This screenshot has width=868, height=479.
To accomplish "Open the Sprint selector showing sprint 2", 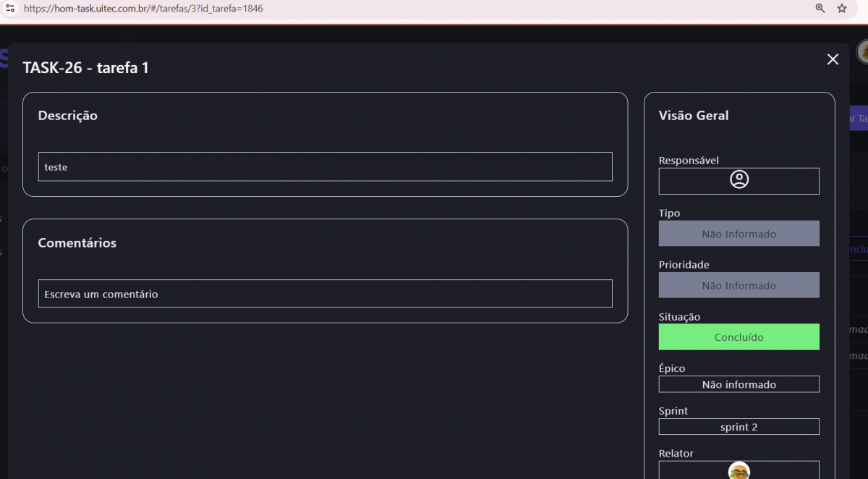I will coord(739,427).
